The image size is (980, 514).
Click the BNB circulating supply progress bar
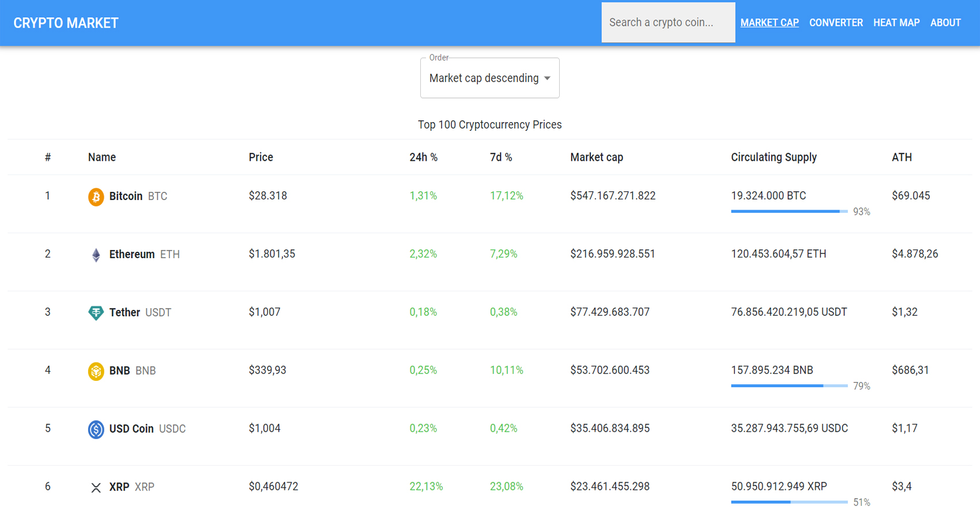pyautogui.click(x=789, y=385)
